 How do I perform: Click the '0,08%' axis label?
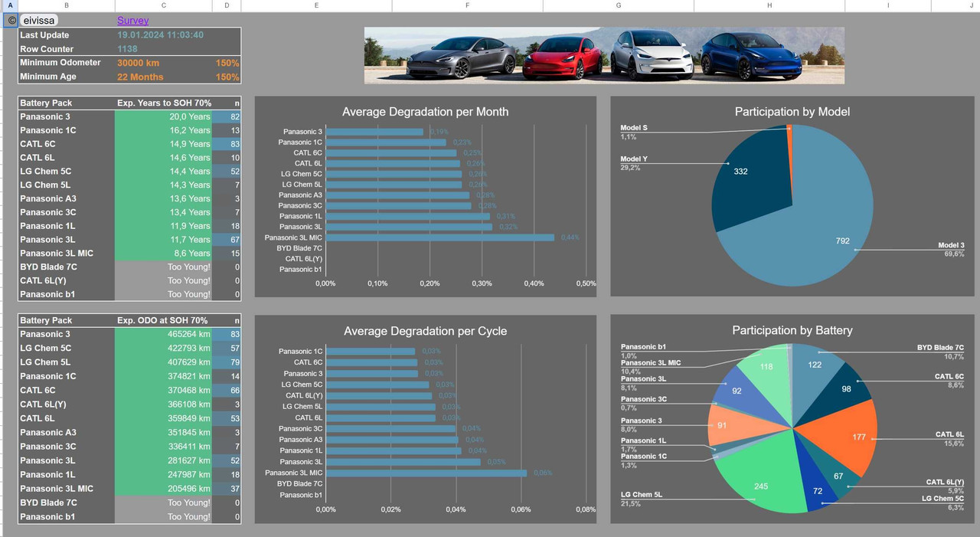coord(585,509)
